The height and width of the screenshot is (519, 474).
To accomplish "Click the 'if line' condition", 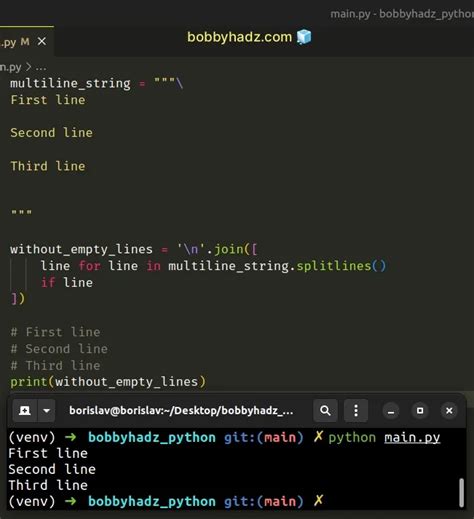I will click(67, 283).
